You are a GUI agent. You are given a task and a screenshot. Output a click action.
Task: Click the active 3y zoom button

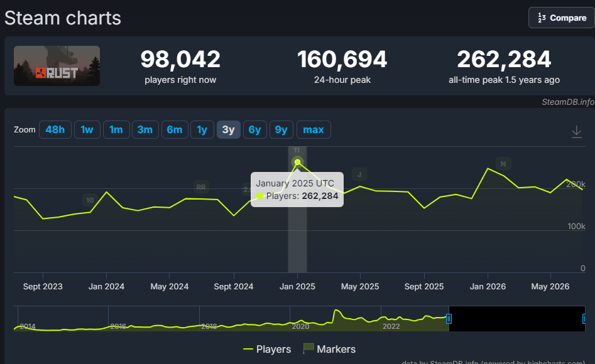tap(229, 130)
